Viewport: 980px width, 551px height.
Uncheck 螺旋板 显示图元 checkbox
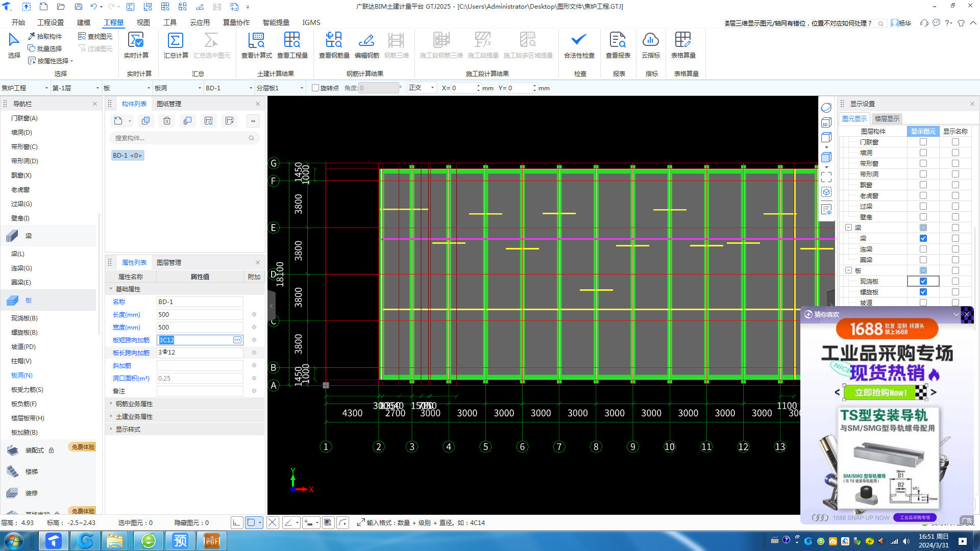point(923,292)
